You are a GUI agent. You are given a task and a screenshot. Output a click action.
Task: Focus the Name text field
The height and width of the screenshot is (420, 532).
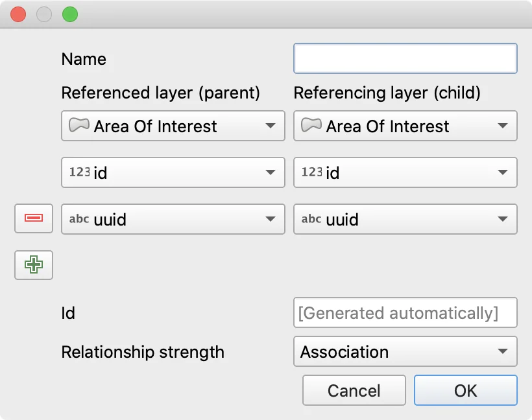tap(405, 58)
